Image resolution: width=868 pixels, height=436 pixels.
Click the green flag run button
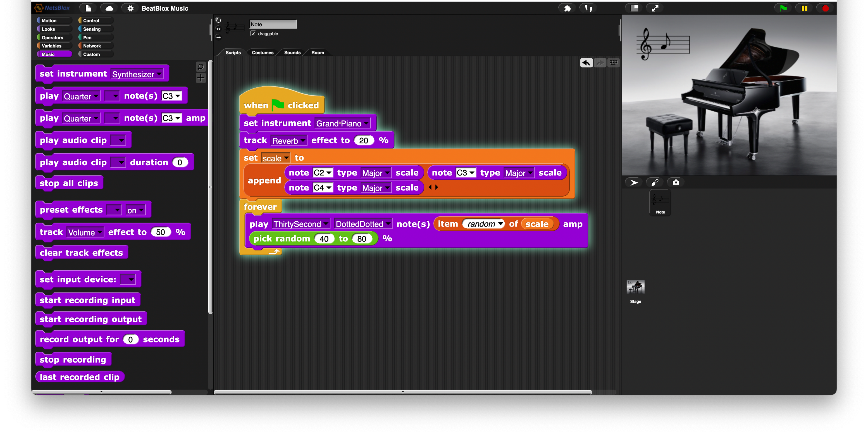[x=783, y=8]
